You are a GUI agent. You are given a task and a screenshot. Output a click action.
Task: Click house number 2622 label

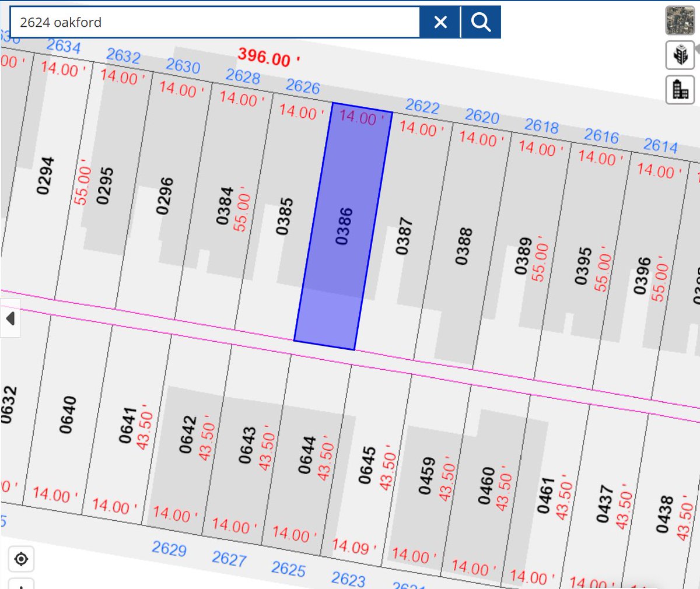(422, 106)
